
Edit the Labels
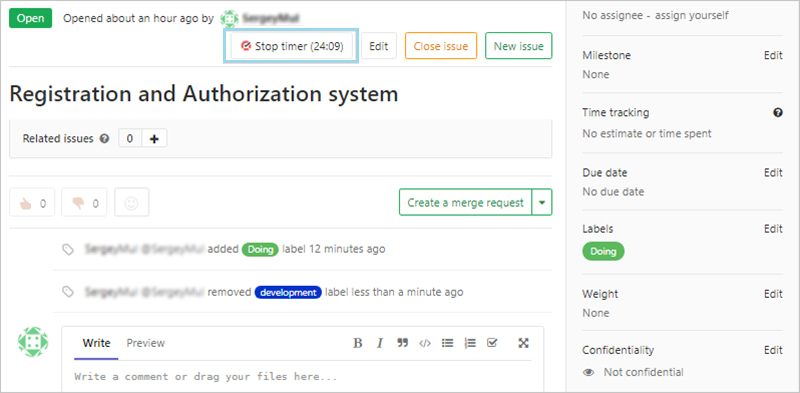tap(773, 229)
